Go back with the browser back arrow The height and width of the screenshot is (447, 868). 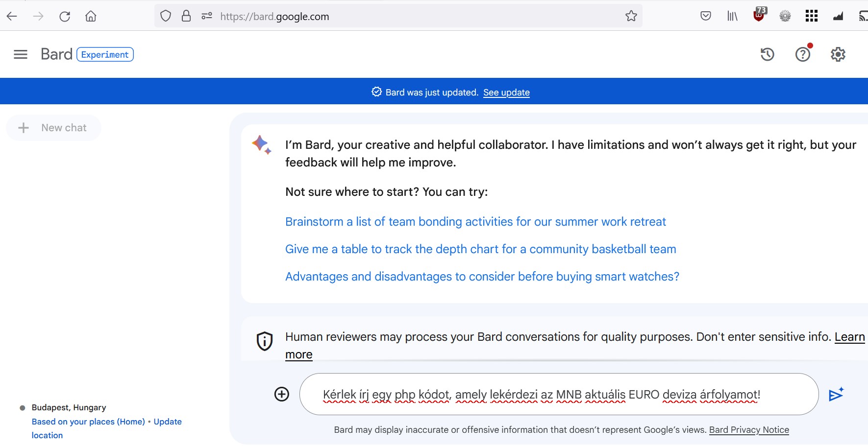pos(12,16)
